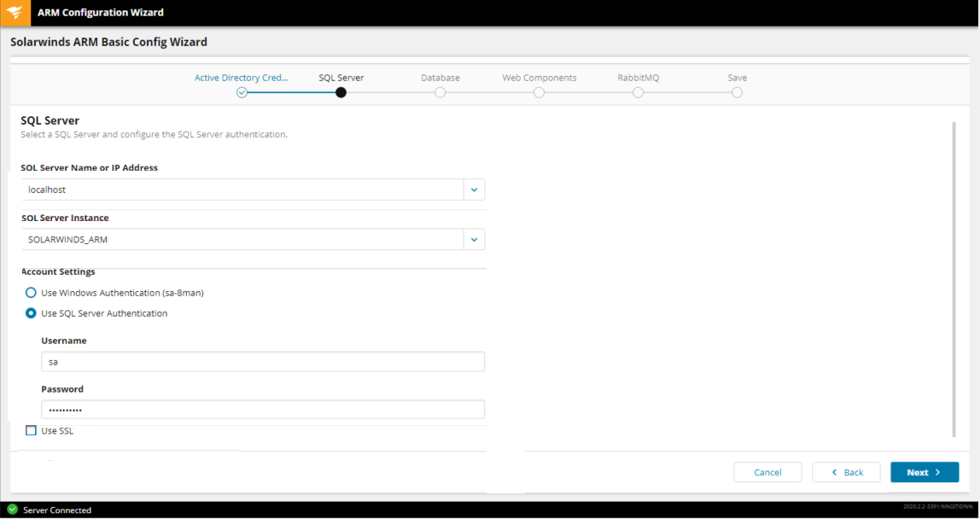This screenshot has width=980, height=519.
Task: Click the Database step circle
Action: pyautogui.click(x=440, y=93)
